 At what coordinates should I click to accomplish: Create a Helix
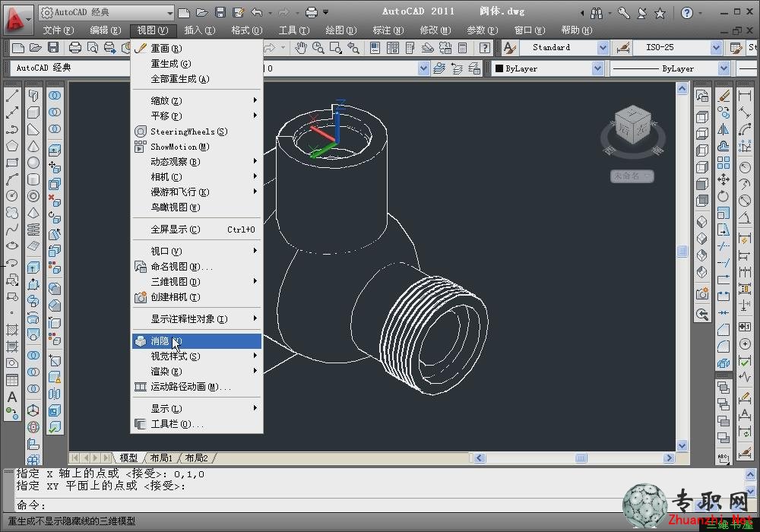coord(33,230)
